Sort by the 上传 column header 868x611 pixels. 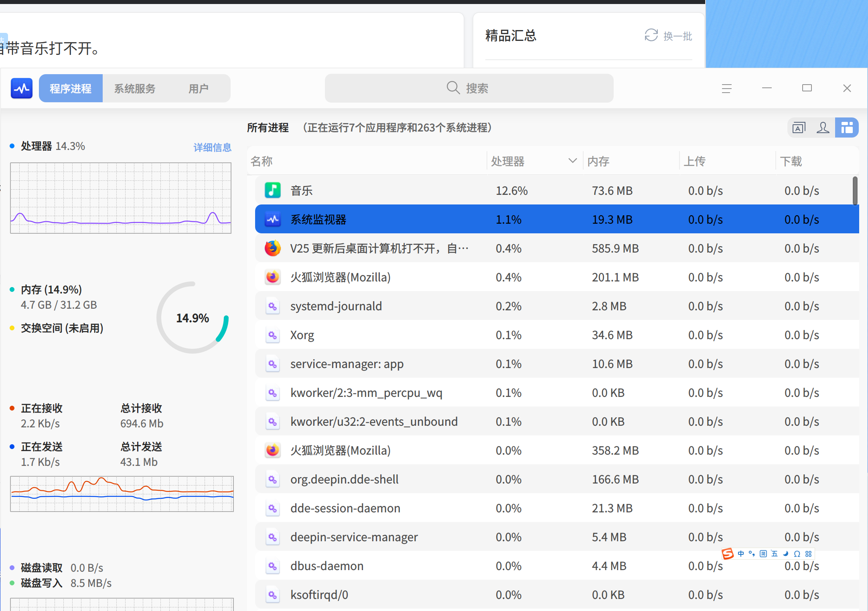(x=728, y=161)
